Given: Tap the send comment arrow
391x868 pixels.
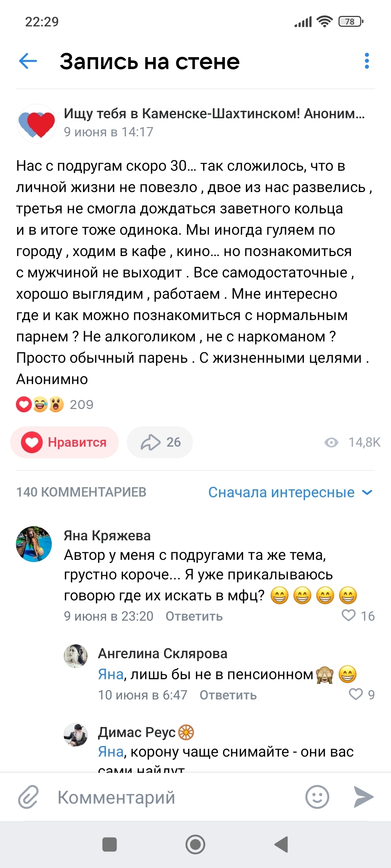Looking at the screenshot, I should pos(363,797).
